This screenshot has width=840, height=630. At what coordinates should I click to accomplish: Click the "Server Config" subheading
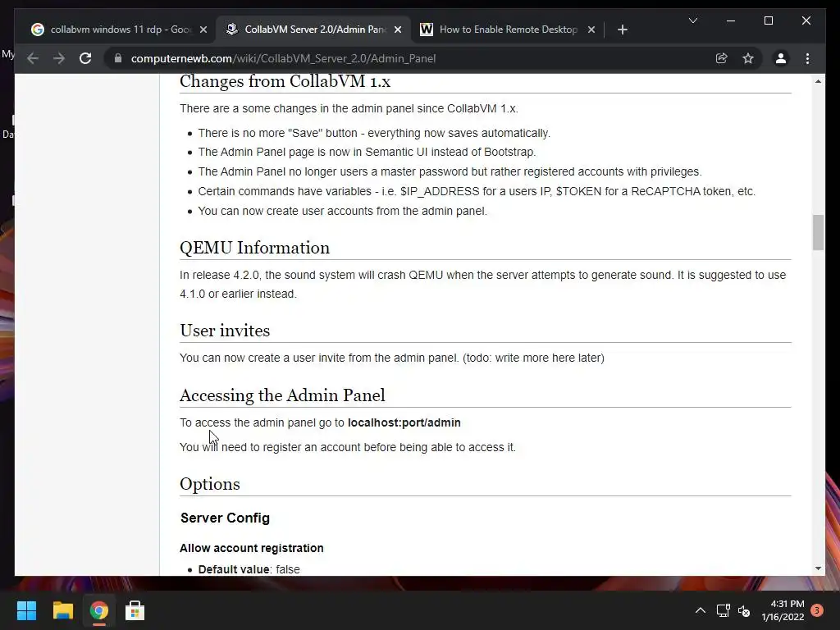click(225, 518)
